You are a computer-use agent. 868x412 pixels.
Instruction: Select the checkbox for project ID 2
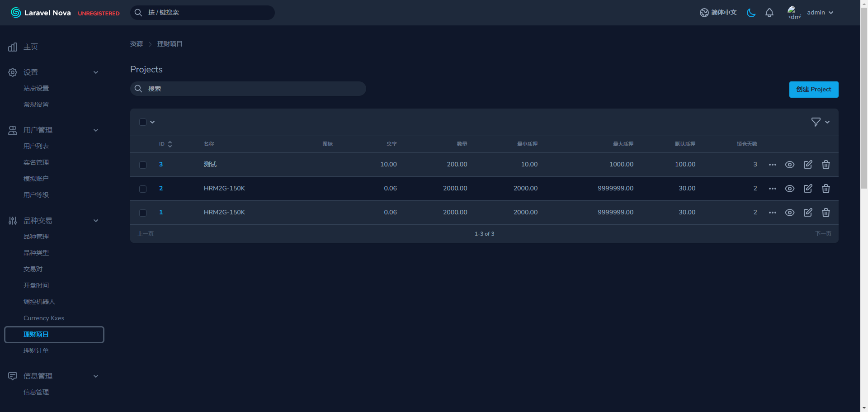click(x=143, y=189)
